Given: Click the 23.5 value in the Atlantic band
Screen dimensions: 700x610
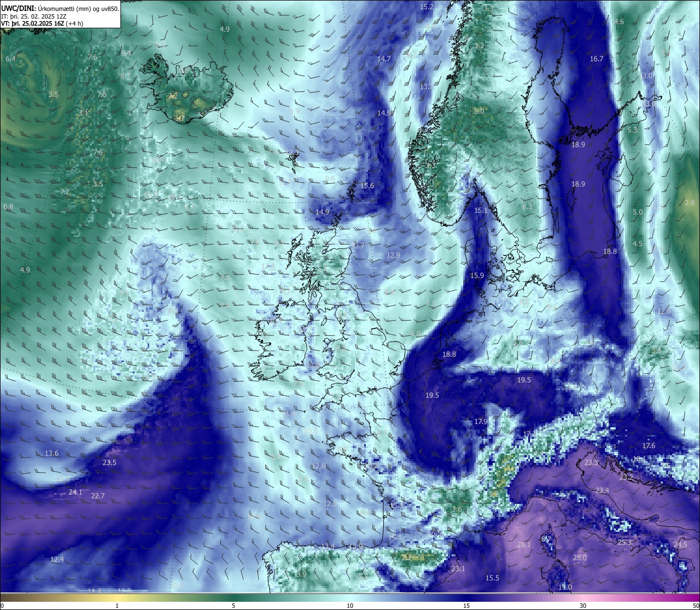Looking at the screenshot, I should 109,462.
